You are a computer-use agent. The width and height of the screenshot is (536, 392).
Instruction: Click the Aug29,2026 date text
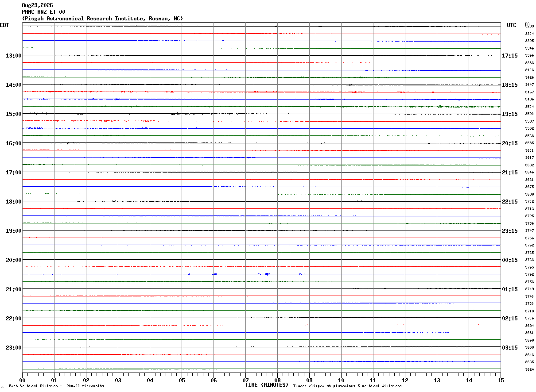coord(37,5)
